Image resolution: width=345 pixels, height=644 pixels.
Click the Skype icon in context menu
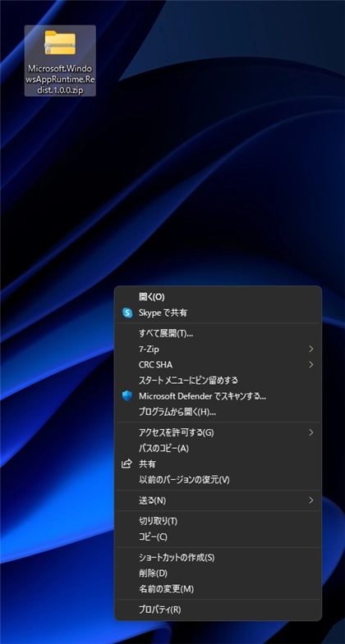click(127, 313)
